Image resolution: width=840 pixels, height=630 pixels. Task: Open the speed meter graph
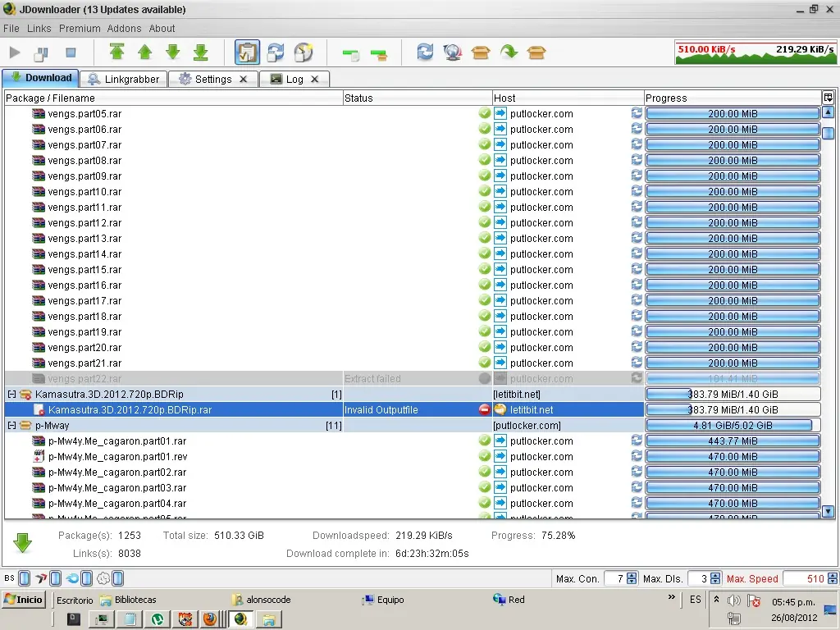click(756, 53)
